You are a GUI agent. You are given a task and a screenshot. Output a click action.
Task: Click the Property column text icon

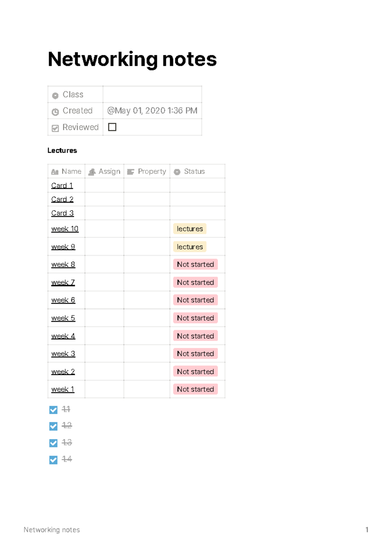point(131,172)
